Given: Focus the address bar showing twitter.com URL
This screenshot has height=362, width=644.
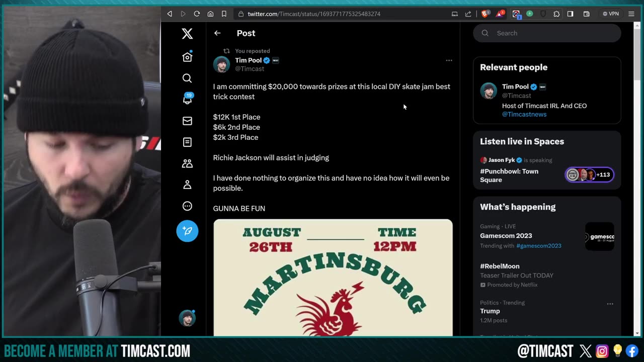Looking at the screenshot, I should [x=342, y=14].
